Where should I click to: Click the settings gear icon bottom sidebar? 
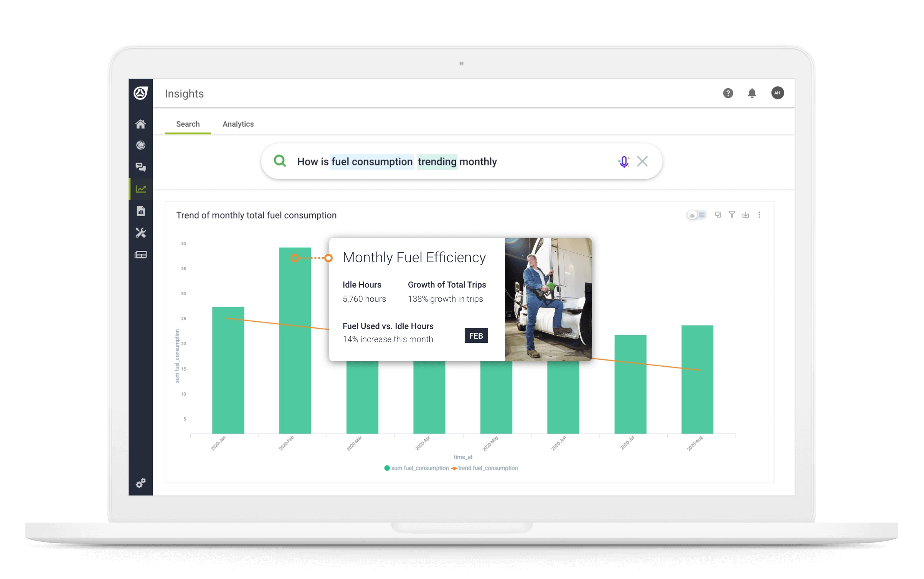click(141, 484)
